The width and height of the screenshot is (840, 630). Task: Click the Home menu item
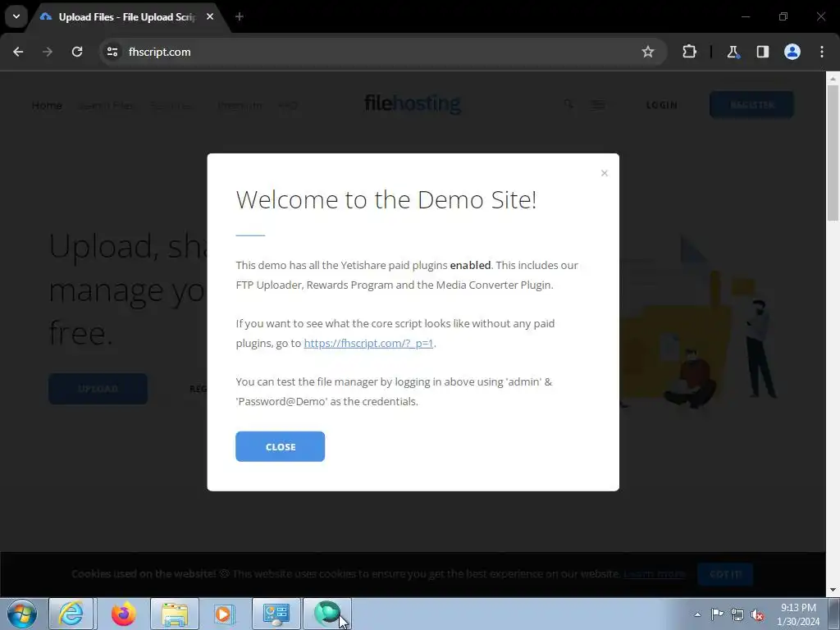point(47,105)
